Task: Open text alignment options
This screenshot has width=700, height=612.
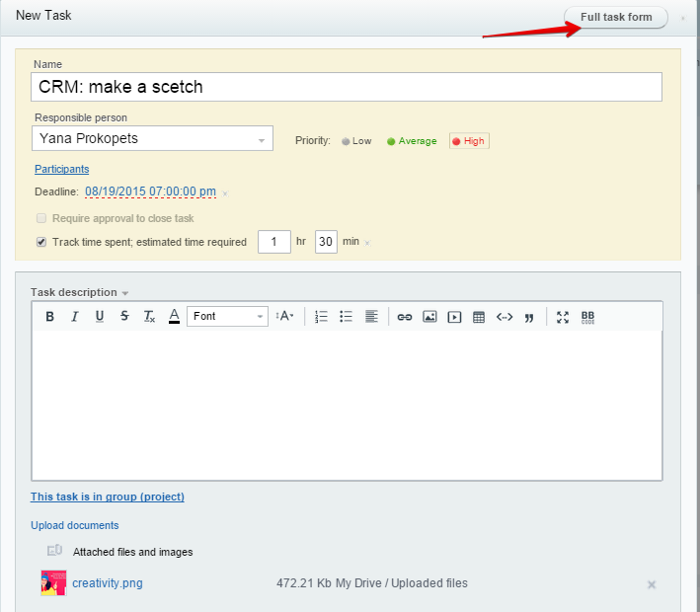Action: (371, 317)
